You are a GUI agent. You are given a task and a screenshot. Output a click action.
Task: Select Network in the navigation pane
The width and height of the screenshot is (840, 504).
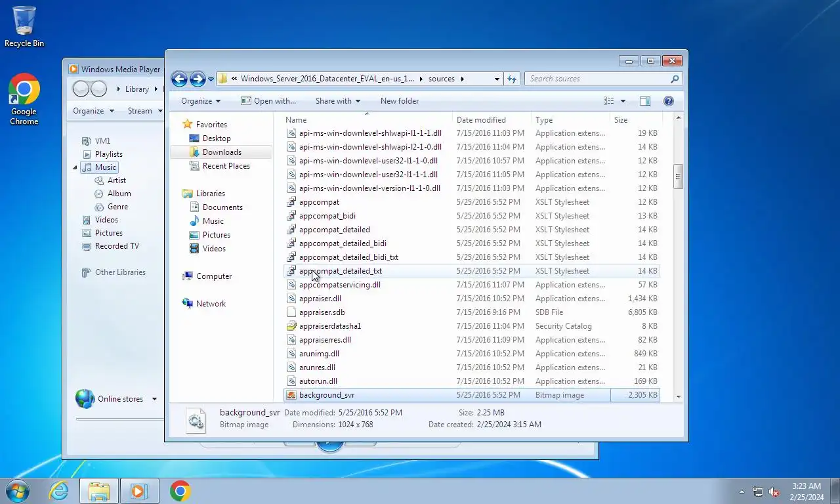coord(211,304)
